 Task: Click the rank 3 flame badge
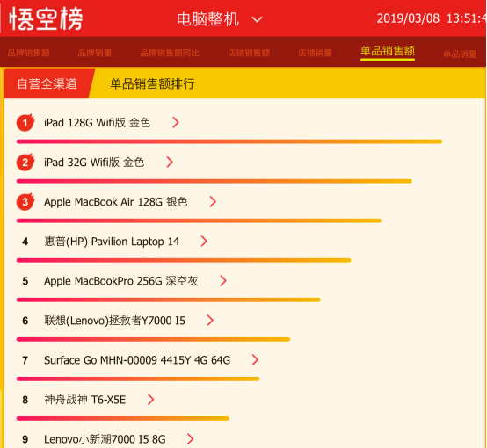(x=25, y=202)
